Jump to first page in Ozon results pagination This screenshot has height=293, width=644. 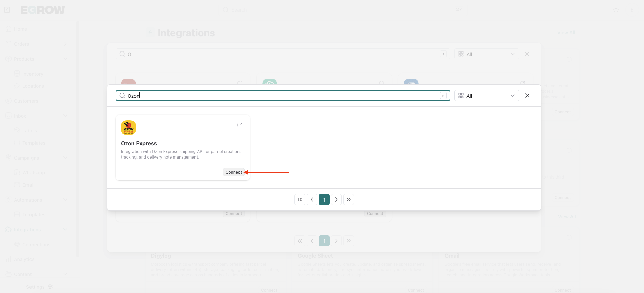click(300, 200)
